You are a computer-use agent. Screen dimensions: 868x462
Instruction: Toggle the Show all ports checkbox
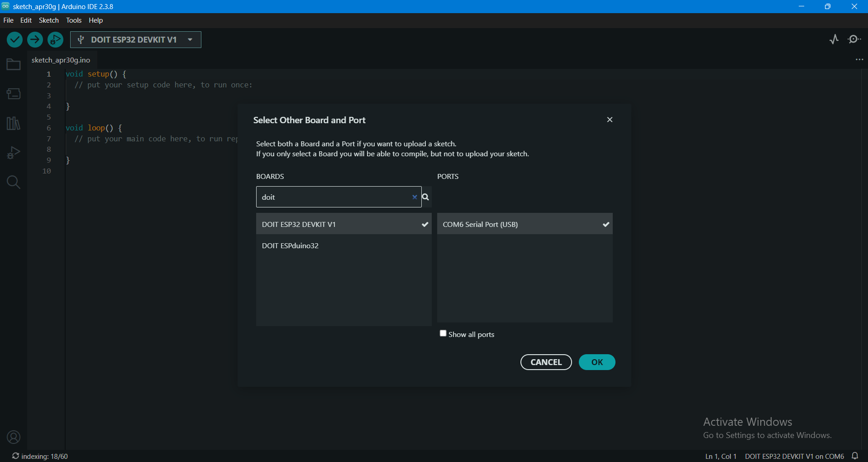[x=443, y=333]
